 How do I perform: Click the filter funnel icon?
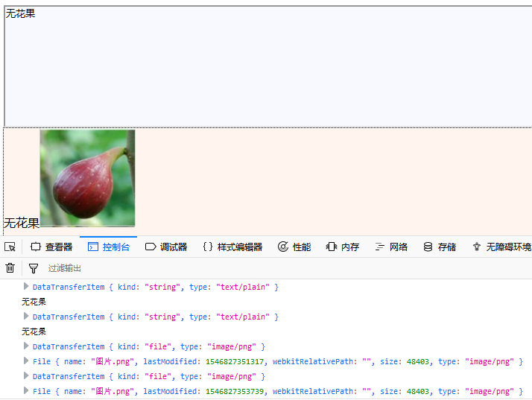coord(34,268)
